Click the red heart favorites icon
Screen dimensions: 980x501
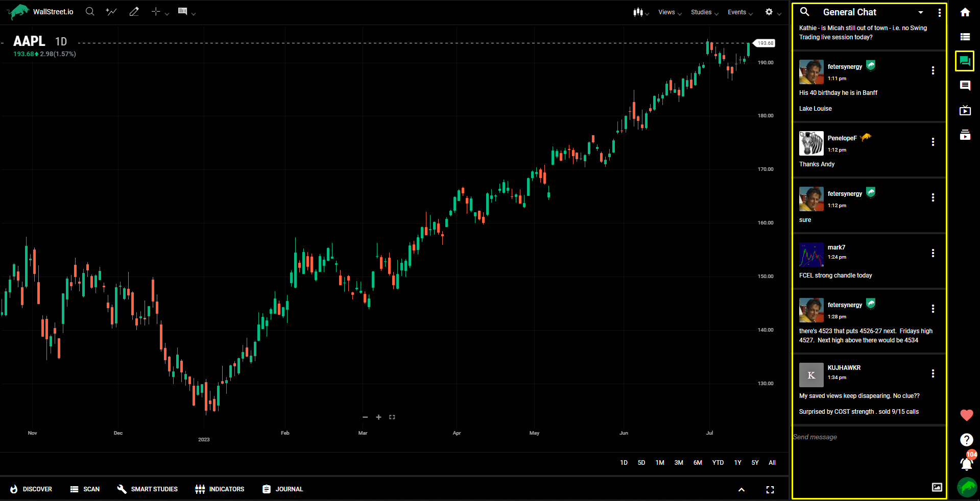966,415
